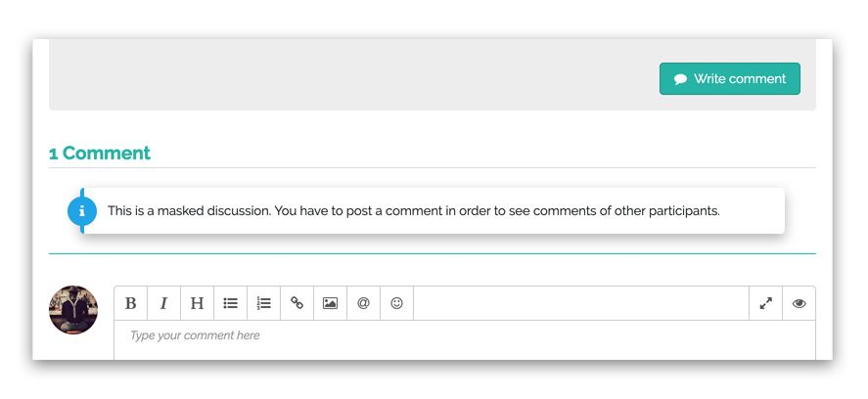This screenshot has width=868, height=399.
Task: Mention a user with the @ icon
Action: pyautogui.click(x=363, y=303)
